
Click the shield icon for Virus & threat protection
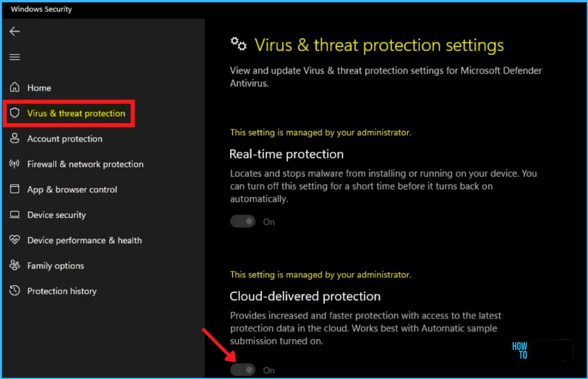click(x=15, y=113)
